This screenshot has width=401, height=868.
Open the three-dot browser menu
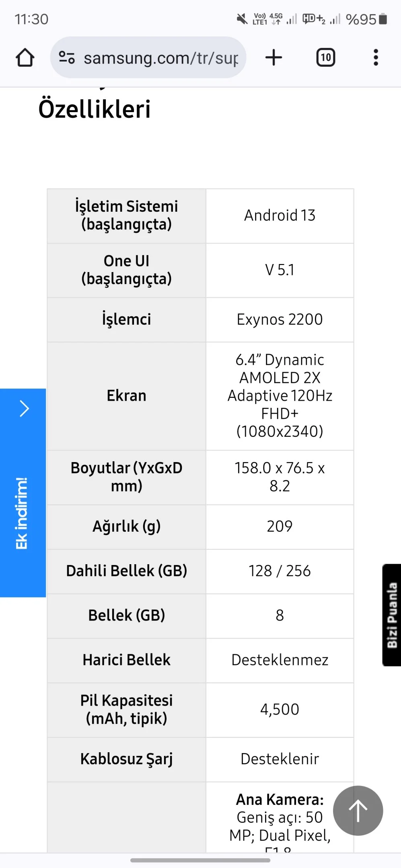(x=376, y=57)
